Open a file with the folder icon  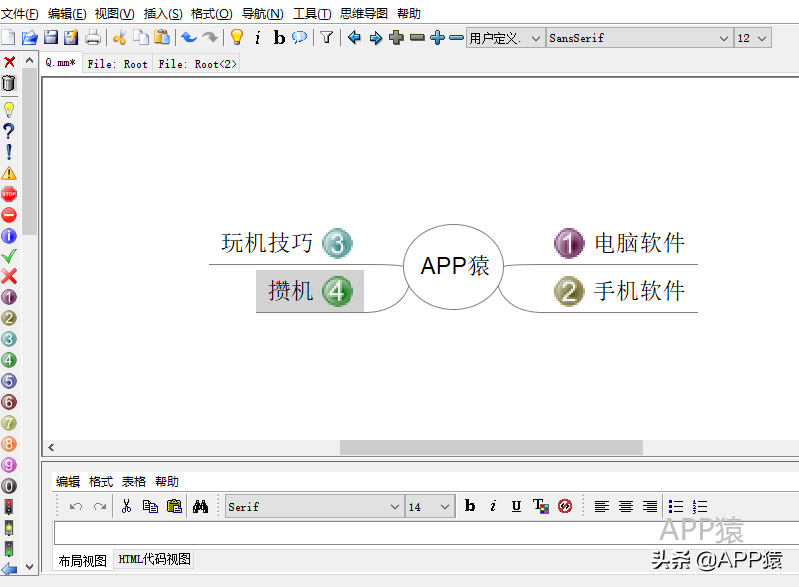[x=30, y=38]
